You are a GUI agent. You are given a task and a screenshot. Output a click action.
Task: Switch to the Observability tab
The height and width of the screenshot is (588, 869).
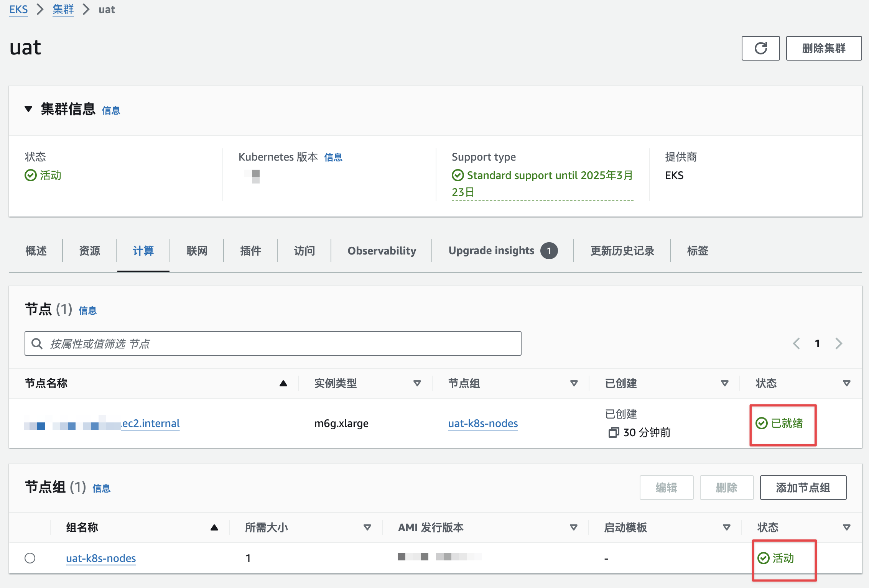[382, 251]
